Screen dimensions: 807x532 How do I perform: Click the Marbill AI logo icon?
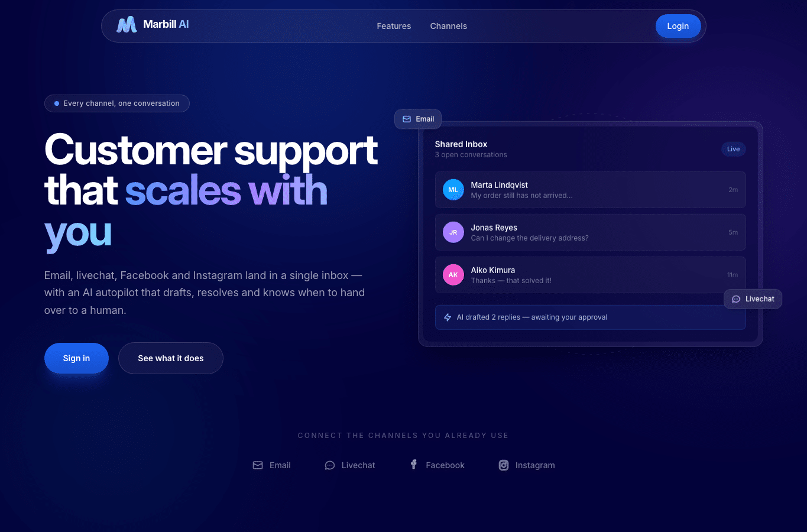(127, 24)
